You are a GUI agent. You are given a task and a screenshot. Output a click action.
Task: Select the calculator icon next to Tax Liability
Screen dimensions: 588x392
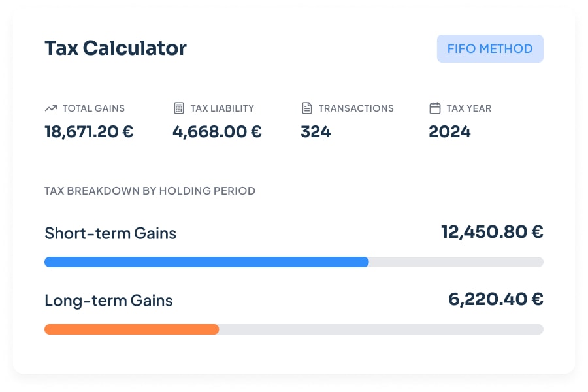(177, 108)
